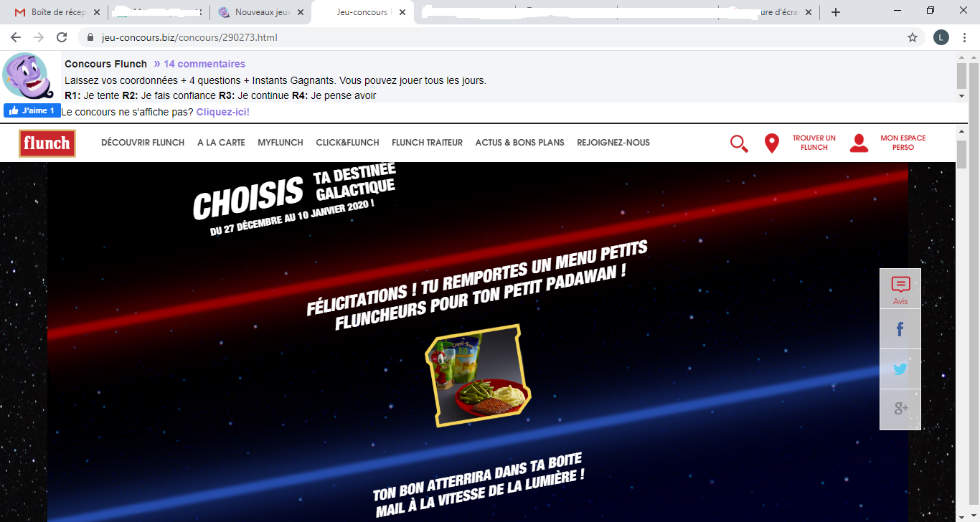The width and height of the screenshot is (980, 522).
Task: Share on Twitter from side panel
Action: tap(900, 369)
